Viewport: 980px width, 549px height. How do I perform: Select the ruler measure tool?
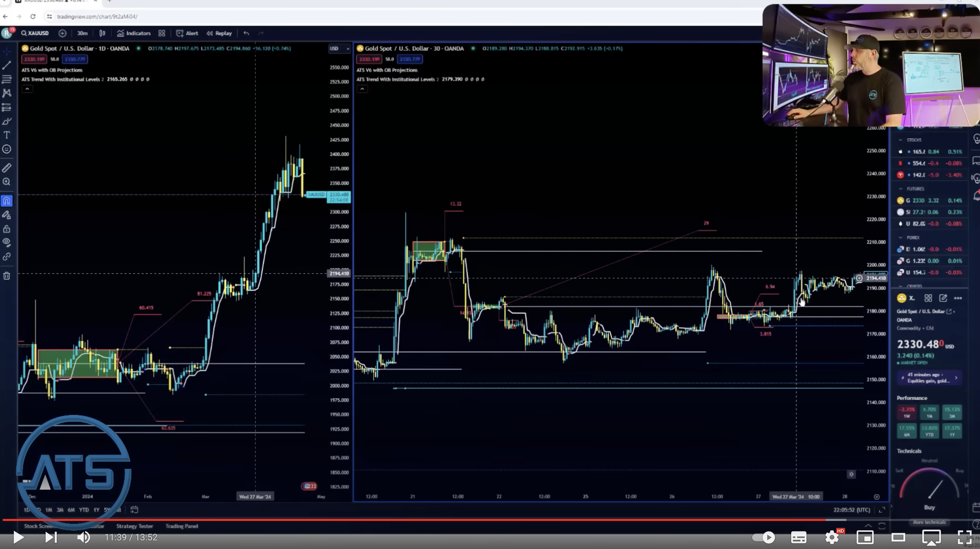pyautogui.click(x=7, y=168)
